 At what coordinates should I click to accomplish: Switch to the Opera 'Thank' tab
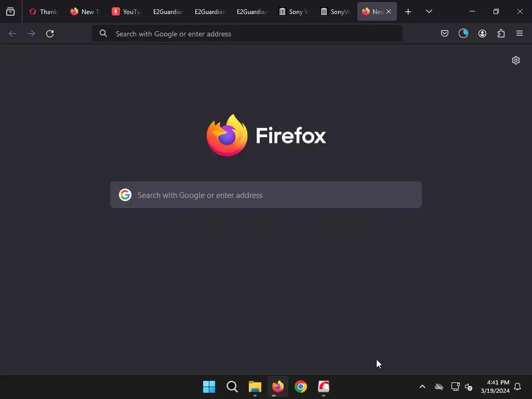point(44,11)
